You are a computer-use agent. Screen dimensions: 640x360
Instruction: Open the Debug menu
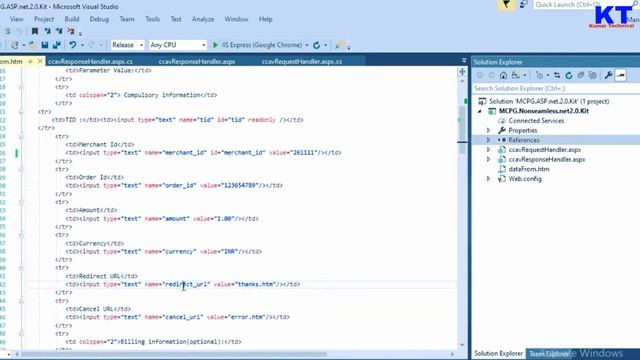pyautogui.click(x=99, y=19)
